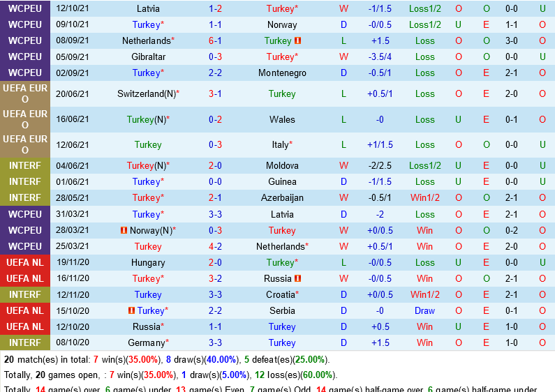This screenshot has height=392, width=555.
Task: Open the Montenegro team link
Action: (282, 73)
